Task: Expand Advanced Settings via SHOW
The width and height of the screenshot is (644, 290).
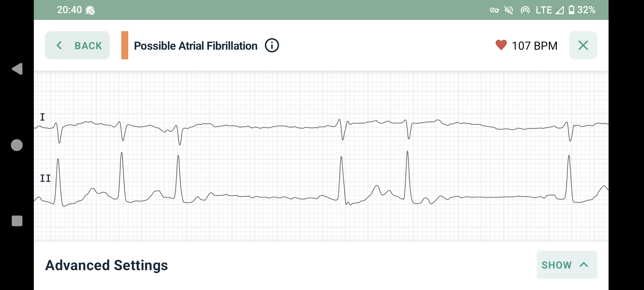Action: pyautogui.click(x=567, y=265)
